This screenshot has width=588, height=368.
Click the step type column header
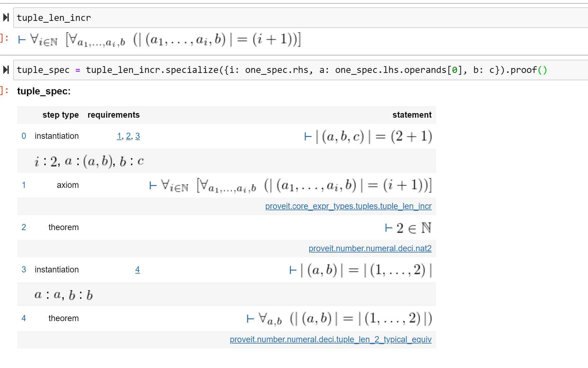click(61, 115)
